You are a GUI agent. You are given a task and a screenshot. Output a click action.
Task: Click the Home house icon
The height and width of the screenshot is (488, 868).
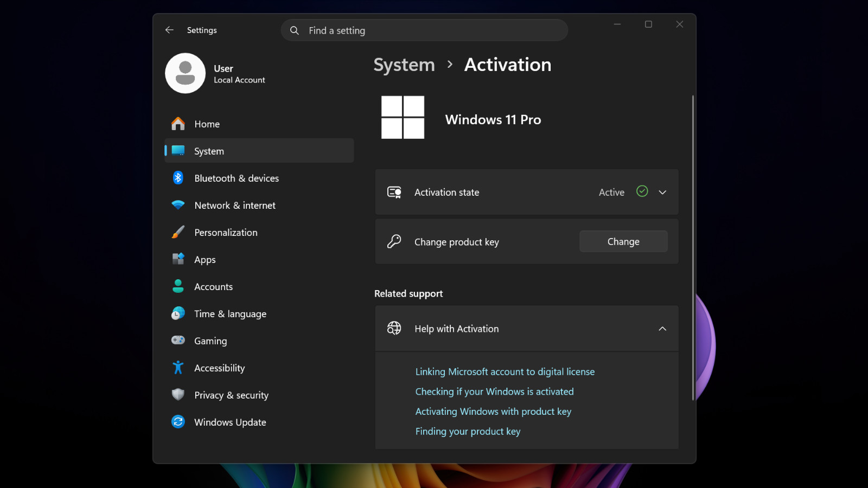pyautogui.click(x=178, y=124)
